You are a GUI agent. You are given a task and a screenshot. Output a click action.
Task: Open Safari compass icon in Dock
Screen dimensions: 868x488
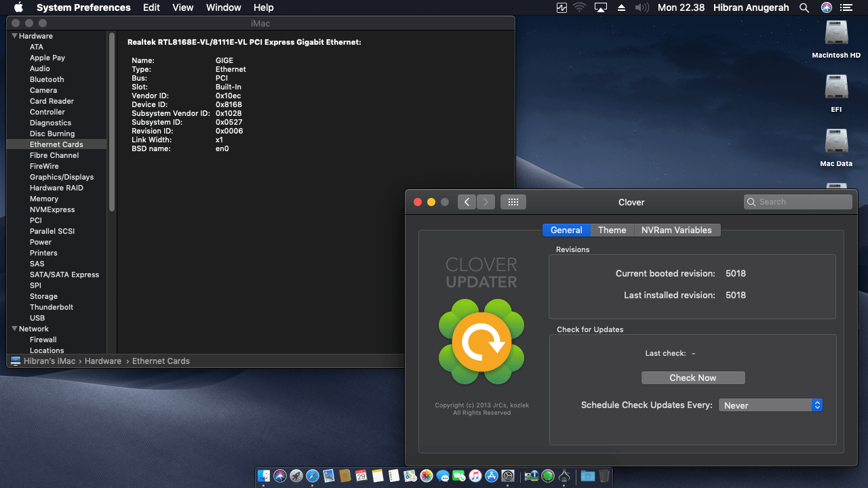point(313,476)
